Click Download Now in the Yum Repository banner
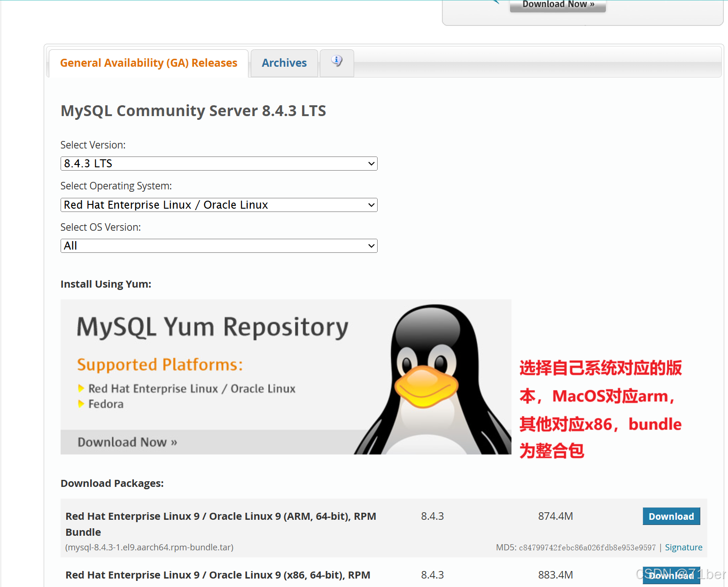The width and height of the screenshot is (728, 587). 127,442
